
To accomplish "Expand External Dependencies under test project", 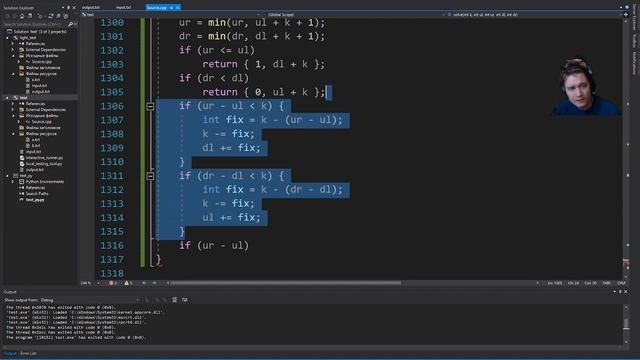I will tap(13, 110).
